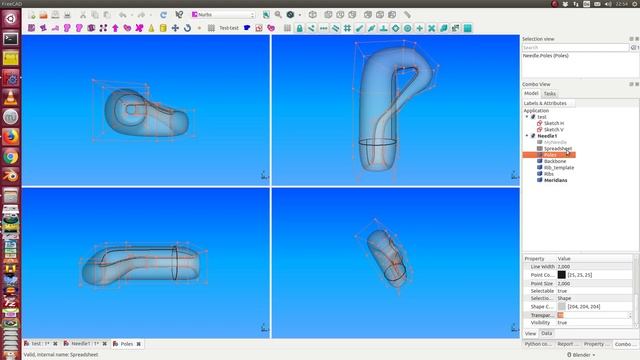Screen dimensions: 640x360
Task: Switch to the View property tab
Action: [x=530, y=333]
